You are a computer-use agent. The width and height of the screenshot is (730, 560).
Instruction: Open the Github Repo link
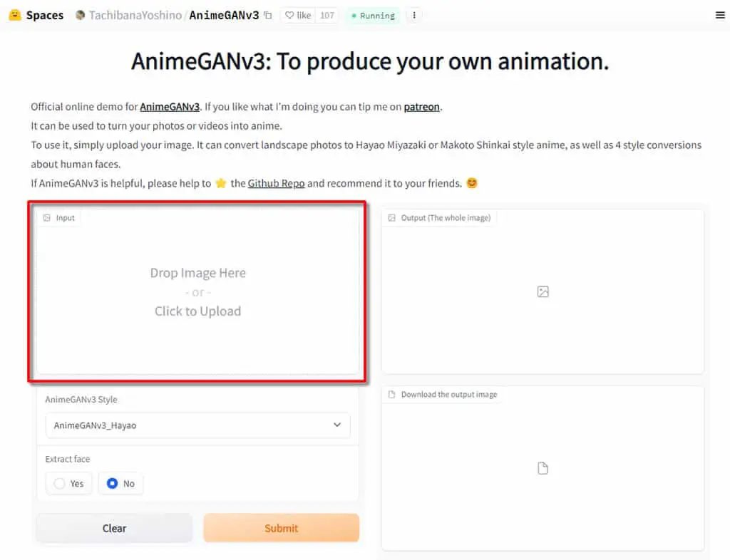pos(276,183)
